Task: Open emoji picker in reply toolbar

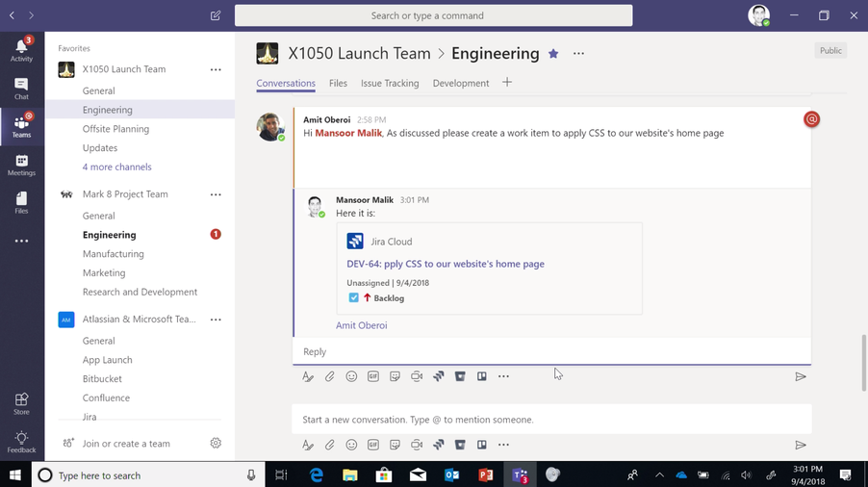Action: click(x=351, y=376)
